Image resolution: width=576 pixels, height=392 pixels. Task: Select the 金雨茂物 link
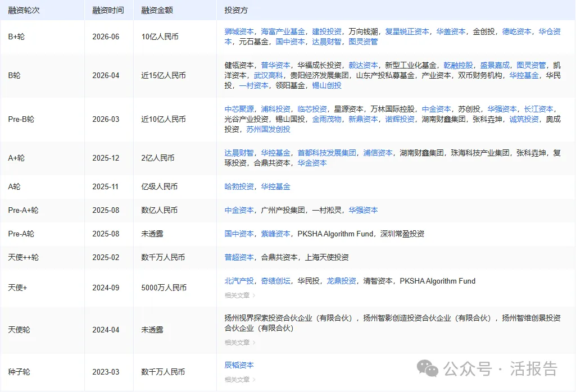tap(326, 119)
